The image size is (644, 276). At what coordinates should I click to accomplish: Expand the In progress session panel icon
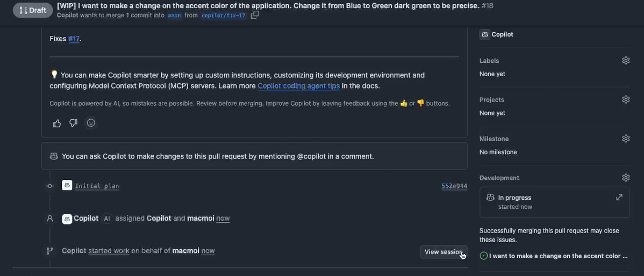click(619, 197)
